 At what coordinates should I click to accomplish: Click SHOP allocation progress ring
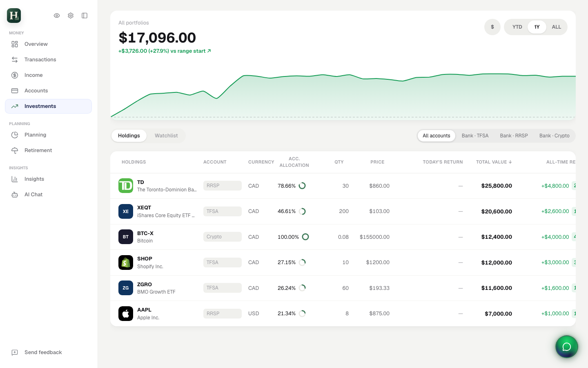click(302, 263)
